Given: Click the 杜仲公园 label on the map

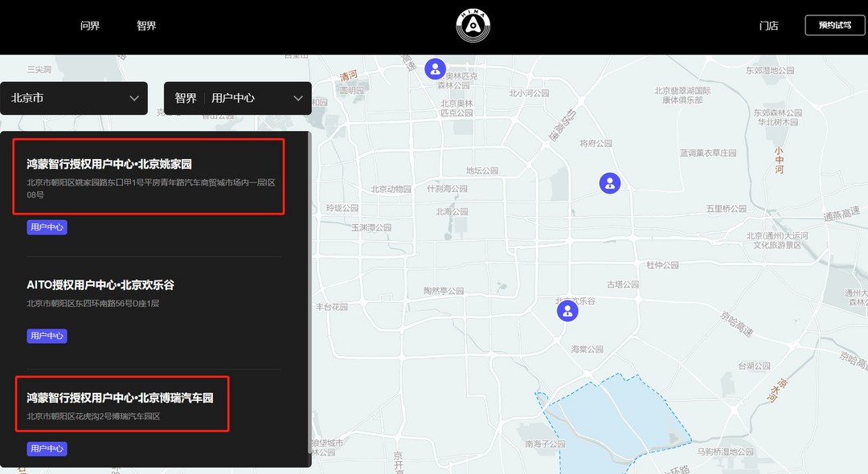Looking at the screenshot, I should point(662,265).
